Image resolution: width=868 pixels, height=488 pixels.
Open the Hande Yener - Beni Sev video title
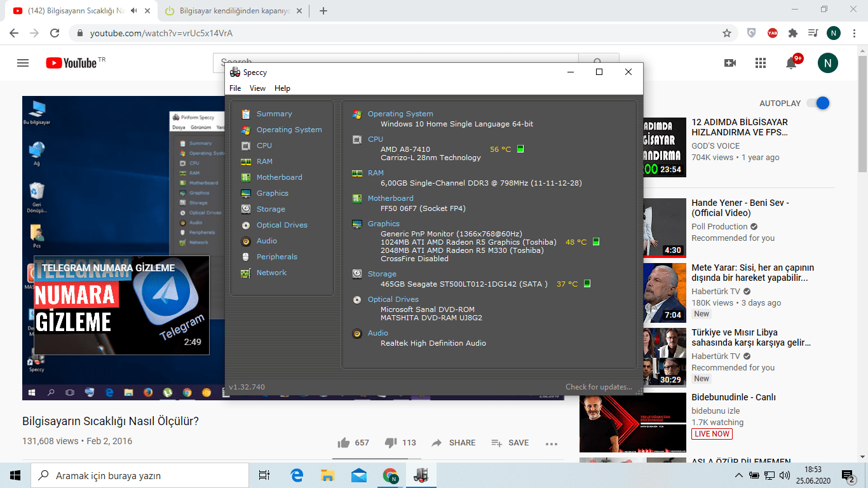tap(740, 208)
